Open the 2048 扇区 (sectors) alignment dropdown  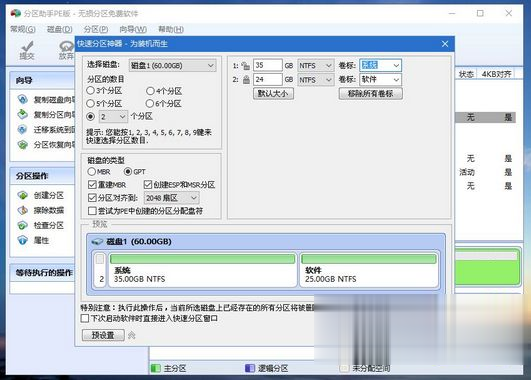(x=172, y=198)
